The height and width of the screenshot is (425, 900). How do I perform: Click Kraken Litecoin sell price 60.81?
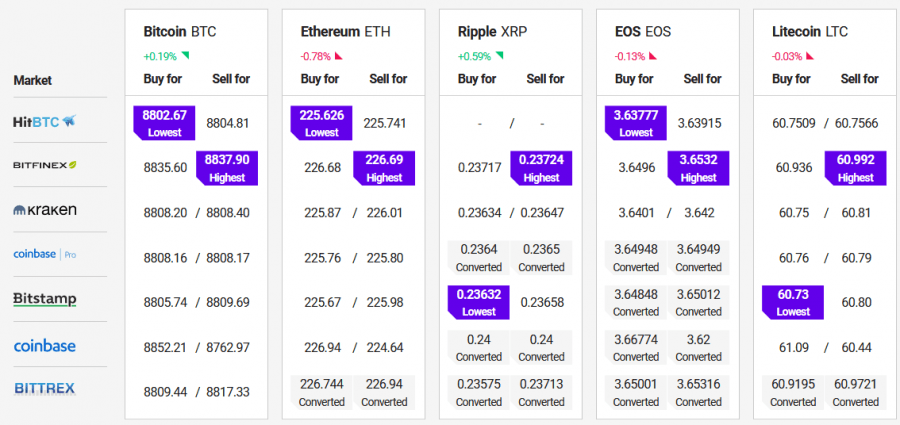[856, 213]
